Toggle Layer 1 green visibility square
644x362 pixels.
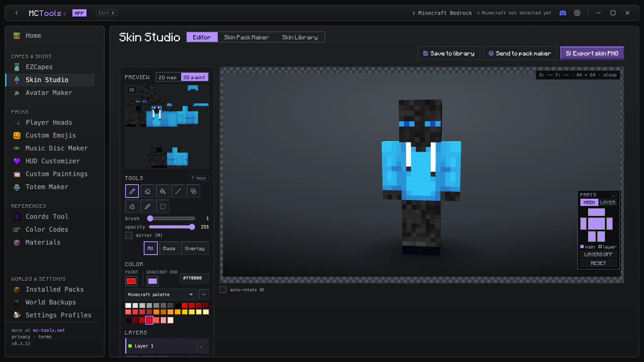(130, 346)
